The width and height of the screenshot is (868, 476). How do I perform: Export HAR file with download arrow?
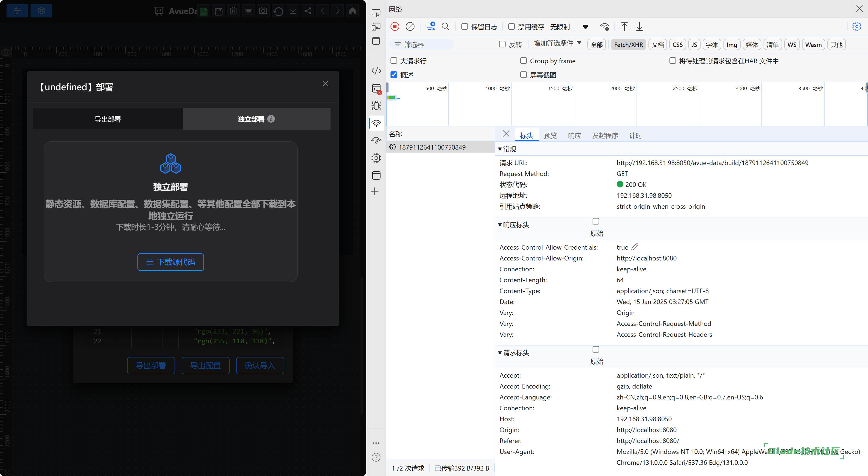point(639,27)
